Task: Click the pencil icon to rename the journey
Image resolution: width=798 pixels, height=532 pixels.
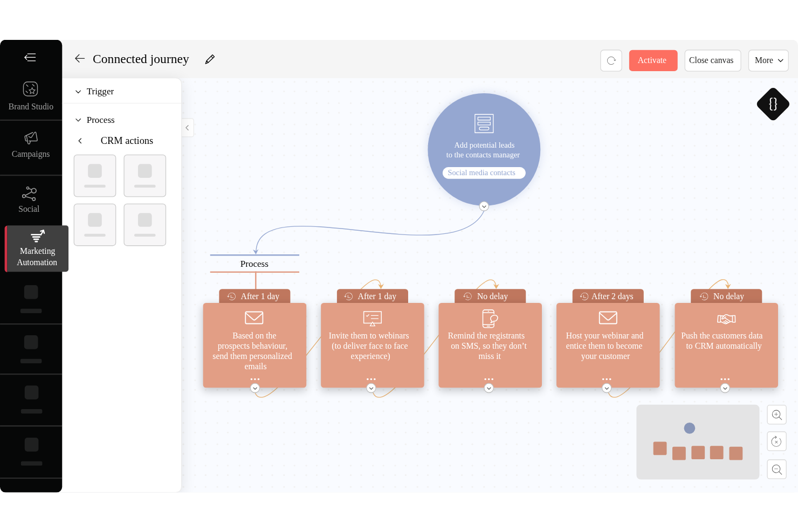Action: click(x=210, y=59)
